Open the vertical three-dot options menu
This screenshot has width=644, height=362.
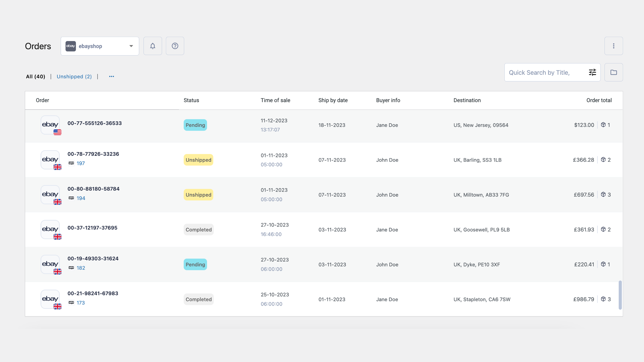(x=613, y=46)
